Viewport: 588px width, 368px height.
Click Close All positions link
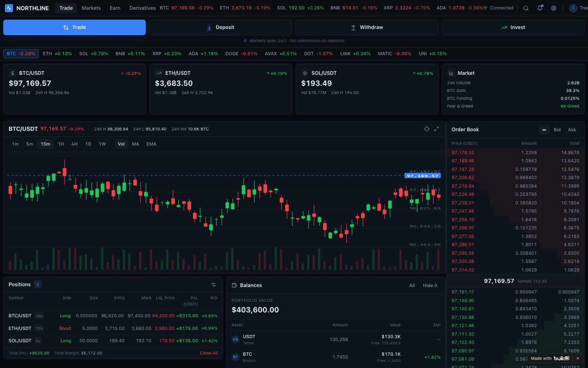[209, 353]
